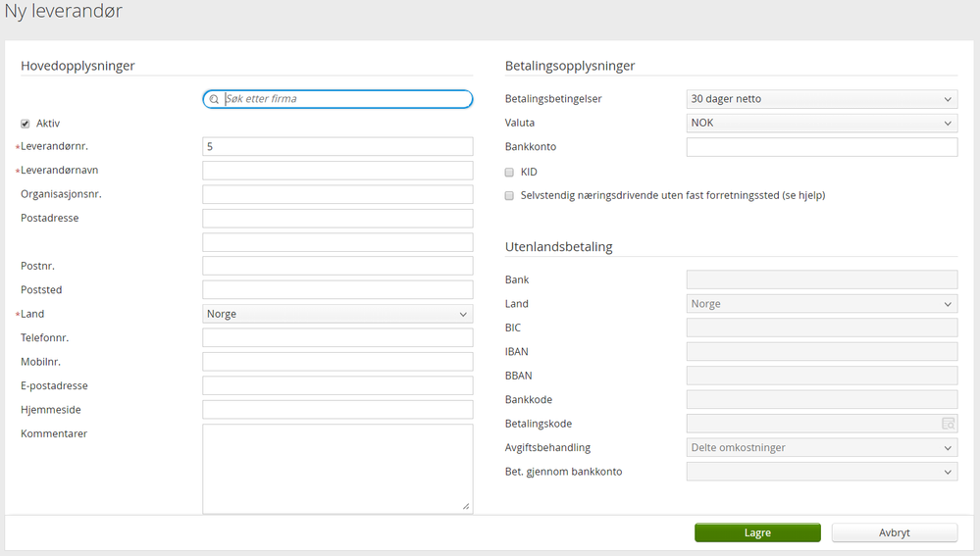Viewport: 980px width, 556px height.
Task: Open the Land dropdown under Utenlandsbetaling
Action: coord(821,304)
